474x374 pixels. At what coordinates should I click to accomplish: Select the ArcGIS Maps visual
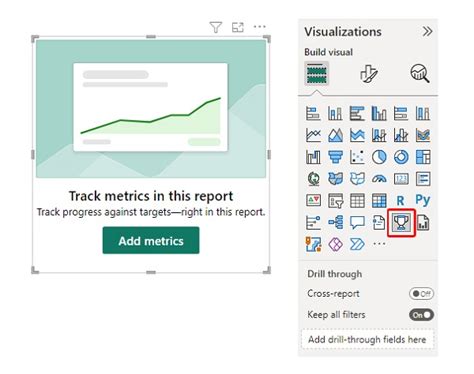pyautogui.click(x=313, y=244)
